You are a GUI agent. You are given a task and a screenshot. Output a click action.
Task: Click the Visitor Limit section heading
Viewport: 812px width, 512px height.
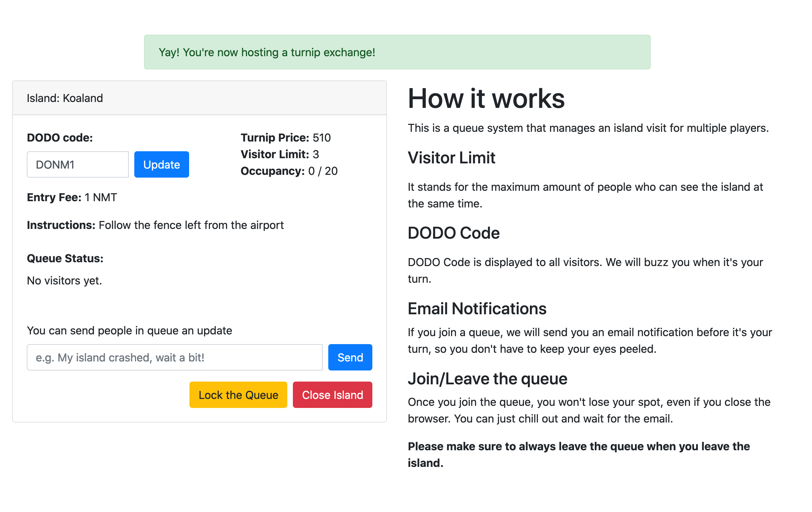(451, 158)
